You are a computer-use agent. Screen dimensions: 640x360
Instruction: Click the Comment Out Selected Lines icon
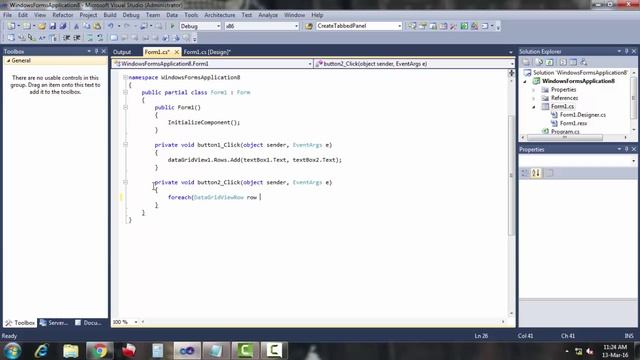tap(90, 38)
